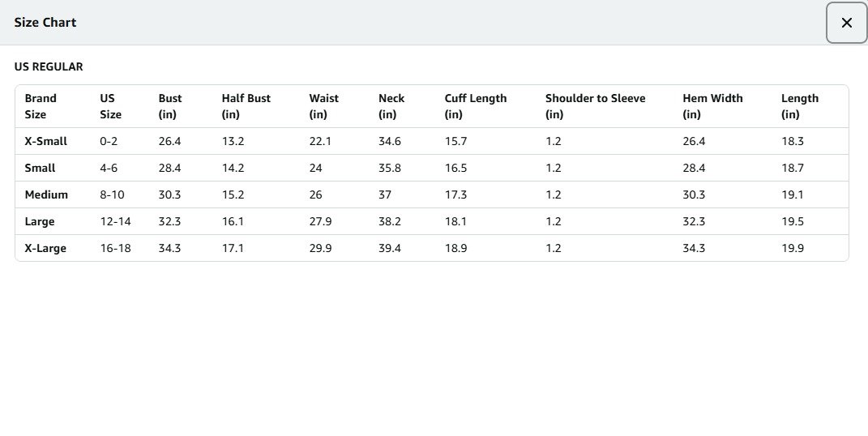Select the X-Large row label
This screenshot has height=436, width=868.
pyautogui.click(x=45, y=248)
